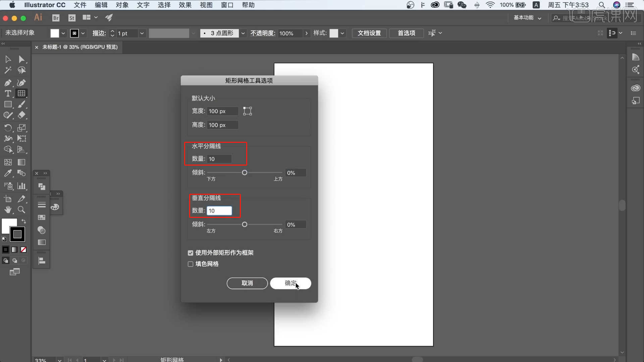
Task: Open the 对象 menu
Action: (122, 5)
